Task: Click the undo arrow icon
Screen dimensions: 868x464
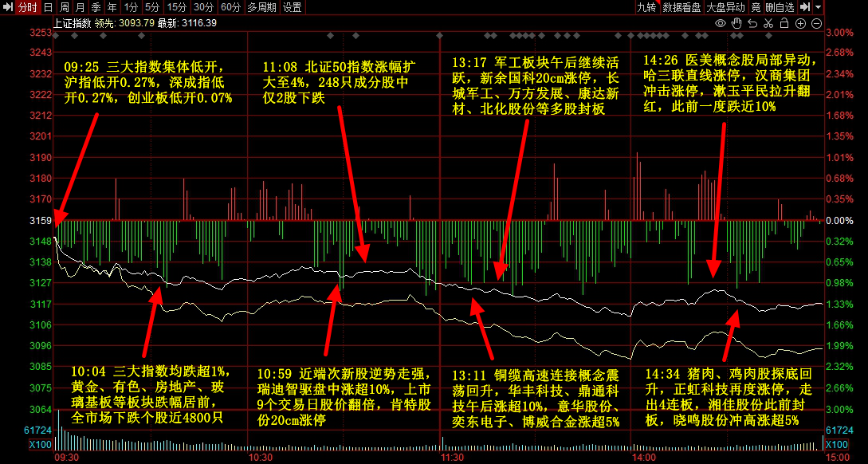Action: 753,23
